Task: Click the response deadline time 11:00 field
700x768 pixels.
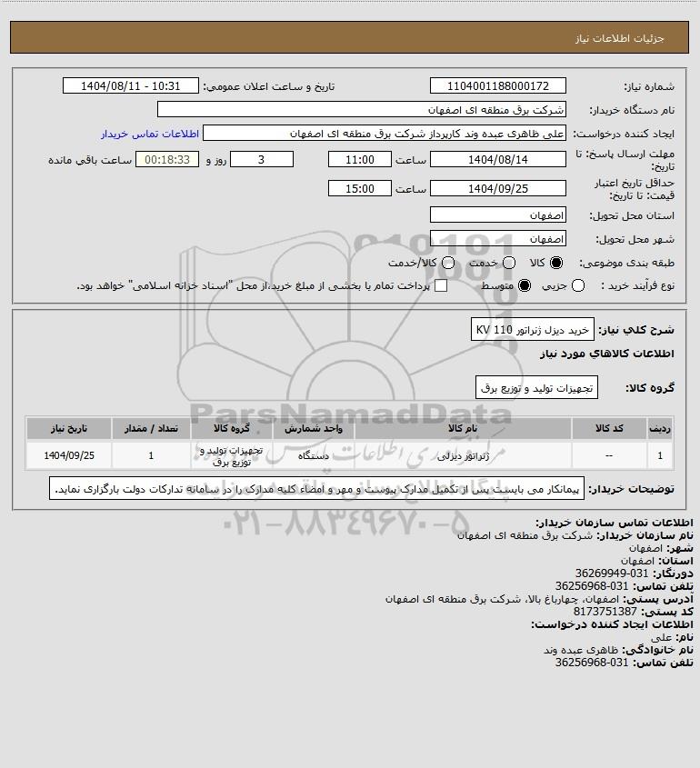Action: (x=360, y=159)
